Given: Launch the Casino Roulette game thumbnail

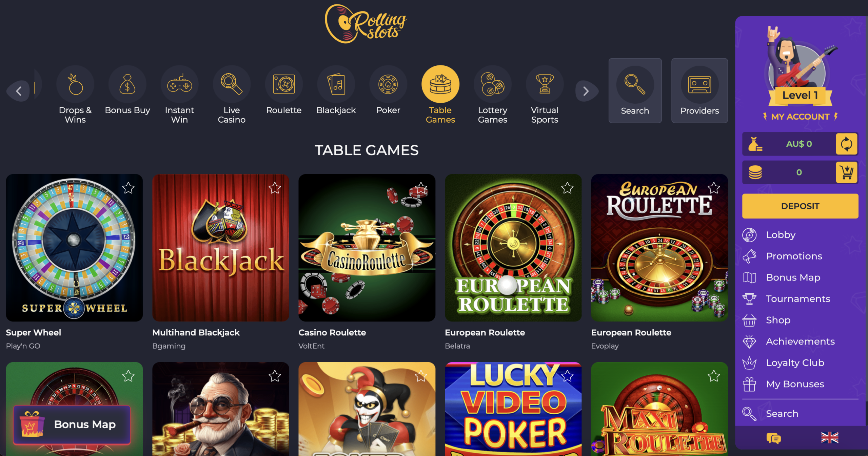Looking at the screenshot, I should point(367,248).
